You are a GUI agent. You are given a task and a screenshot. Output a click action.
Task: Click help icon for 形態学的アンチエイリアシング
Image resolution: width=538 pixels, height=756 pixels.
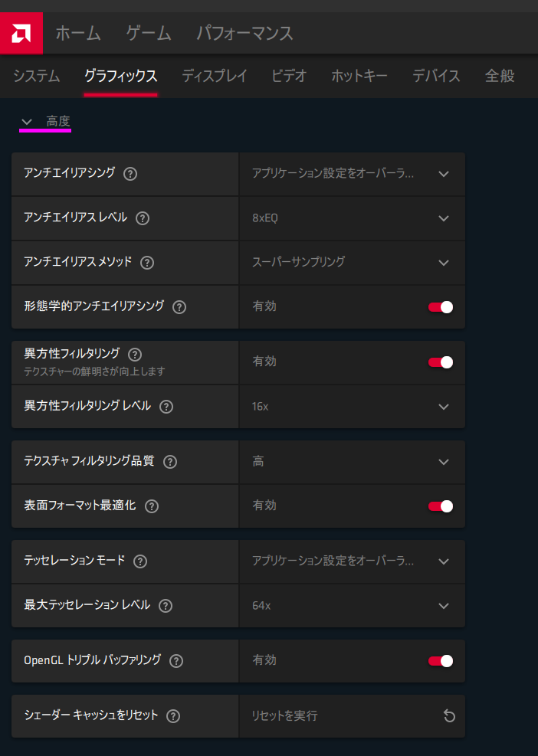pos(179,307)
